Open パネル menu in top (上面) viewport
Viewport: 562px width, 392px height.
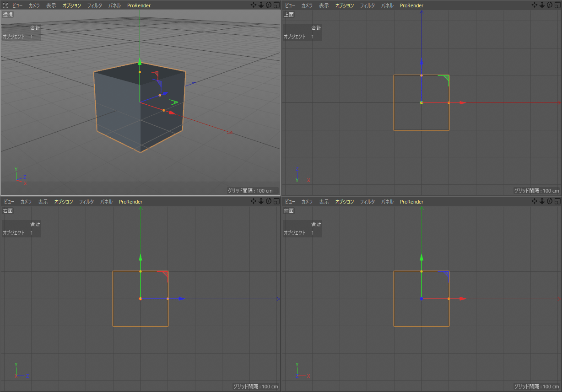click(x=388, y=5)
